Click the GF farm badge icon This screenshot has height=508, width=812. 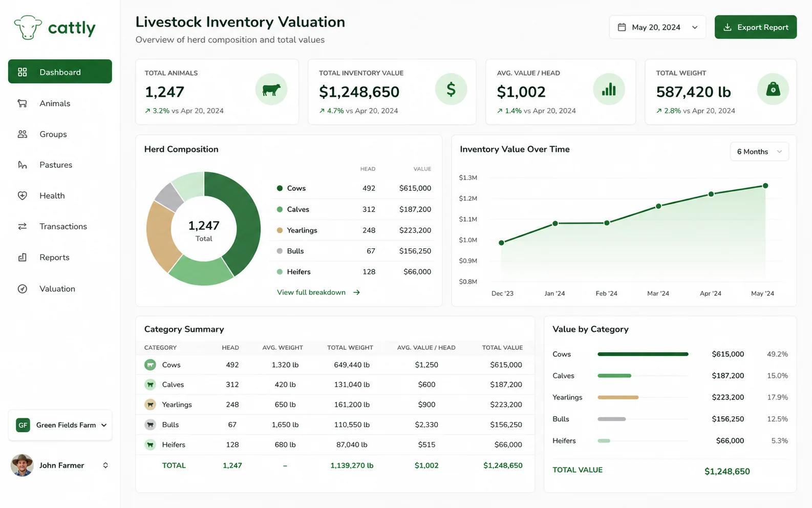[23, 425]
